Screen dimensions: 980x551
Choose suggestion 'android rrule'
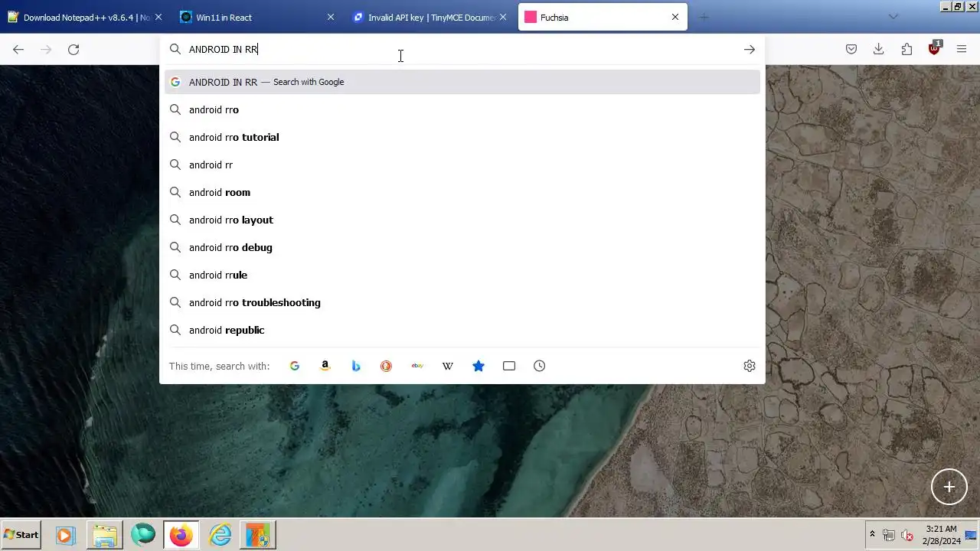(x=462, y=275)
